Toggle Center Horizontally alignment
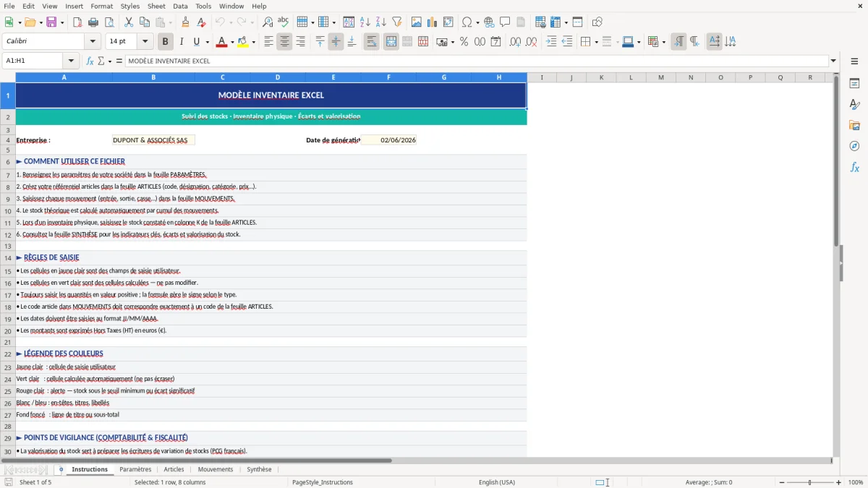This screenshot has height=488, width=868. 284,42
